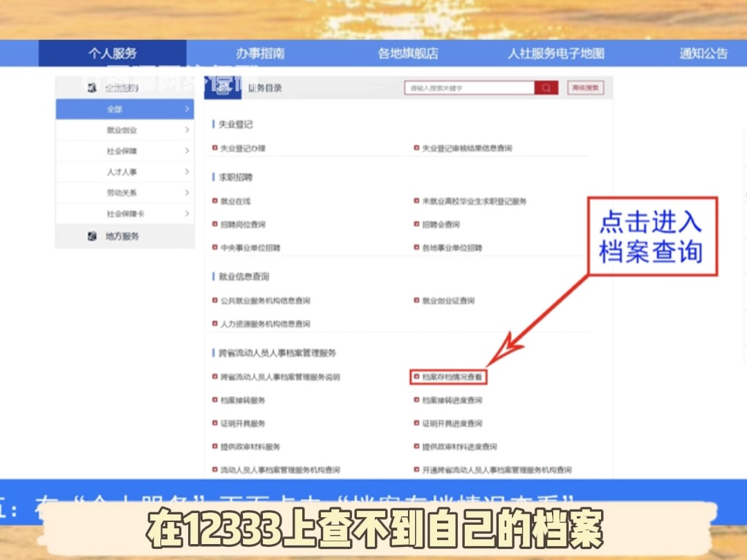Click the 档案存档情况查看 link
The image size is (747, 560).
(452, 377)
